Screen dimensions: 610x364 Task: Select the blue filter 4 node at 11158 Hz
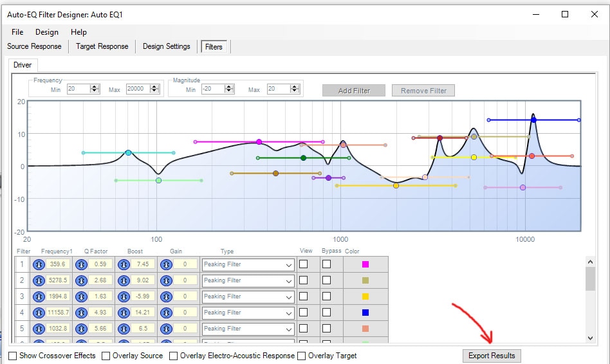click(534, 120)
